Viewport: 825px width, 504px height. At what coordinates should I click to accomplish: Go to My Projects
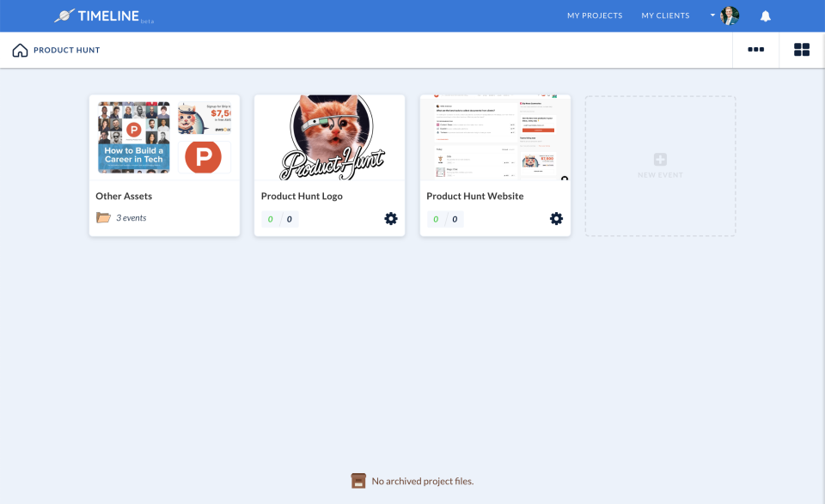[595, 15]
